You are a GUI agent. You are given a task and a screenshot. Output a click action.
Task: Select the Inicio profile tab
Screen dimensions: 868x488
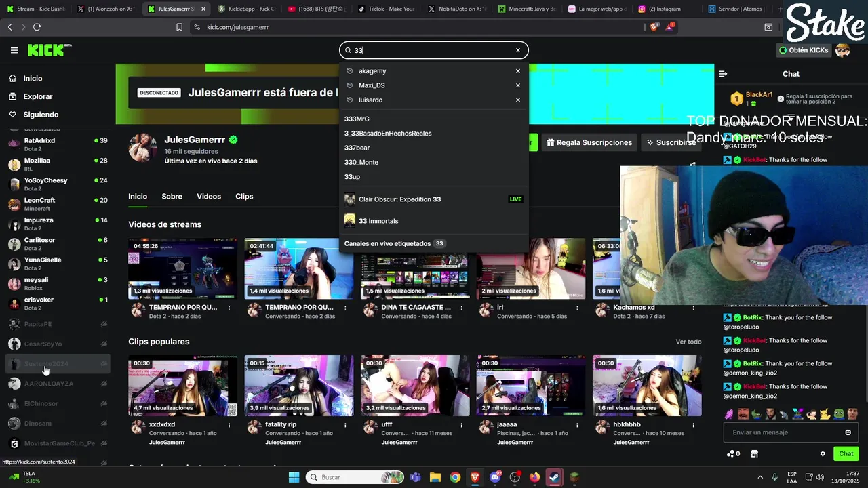pos(138,197)
